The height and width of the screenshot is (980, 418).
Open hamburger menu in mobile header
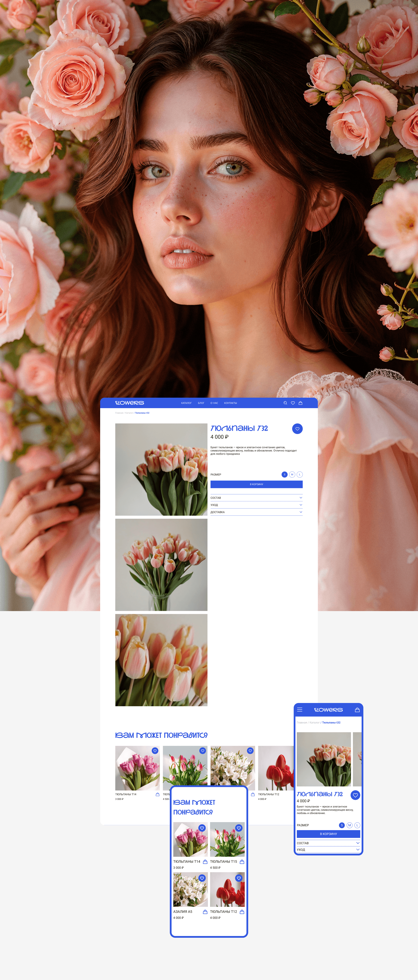point(300,710)
